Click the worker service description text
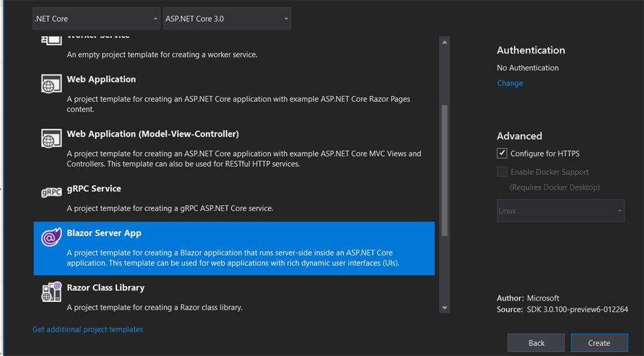The image size is (644, 356). [162, 54]
